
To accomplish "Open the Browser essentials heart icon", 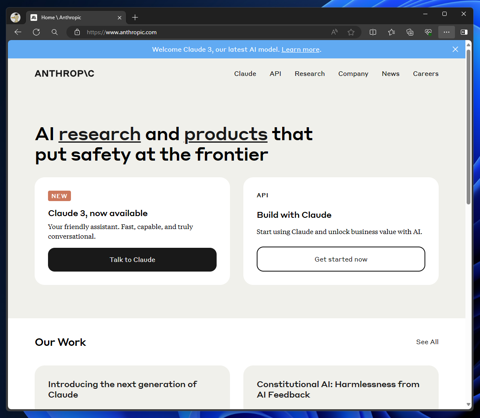I will coord(428,32).
